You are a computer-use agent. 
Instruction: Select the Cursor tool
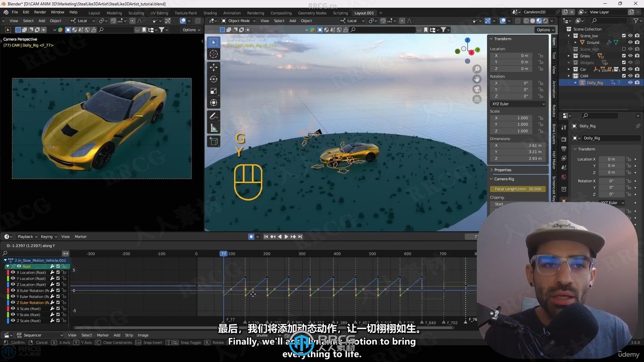coord(214,54)
